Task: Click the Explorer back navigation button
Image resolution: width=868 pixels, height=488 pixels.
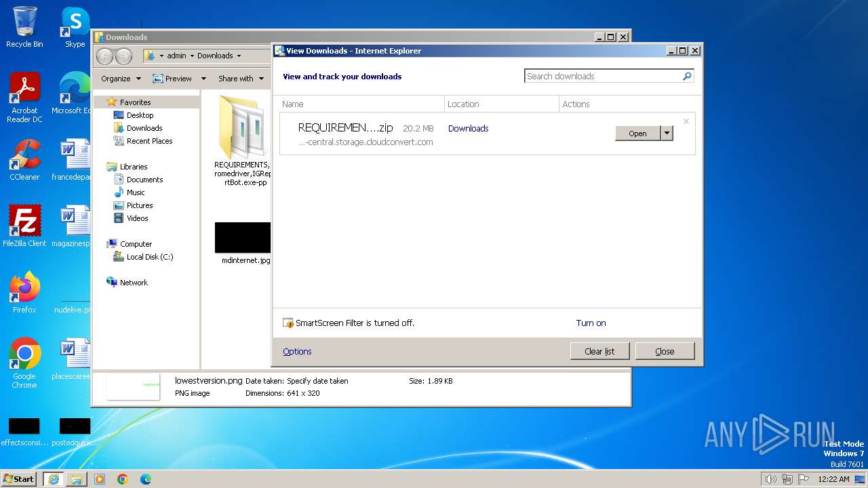Action: (x=105, y=56)
